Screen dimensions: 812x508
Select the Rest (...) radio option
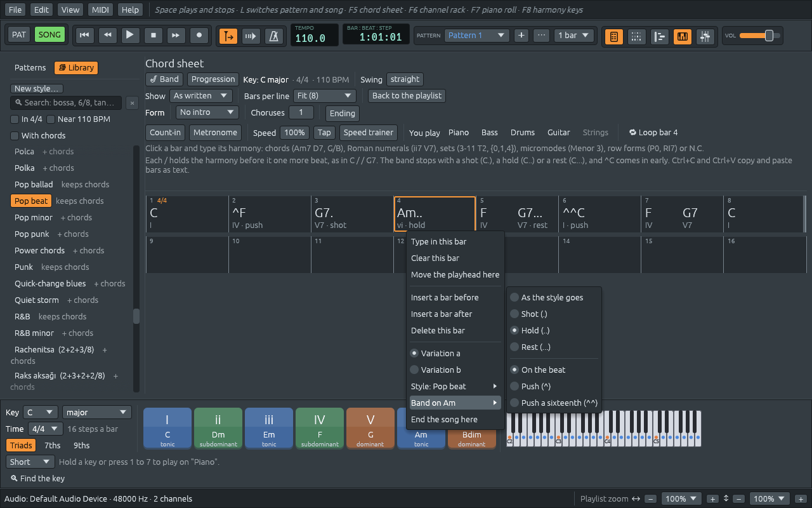pyautogui.click(x=514, y=347)
